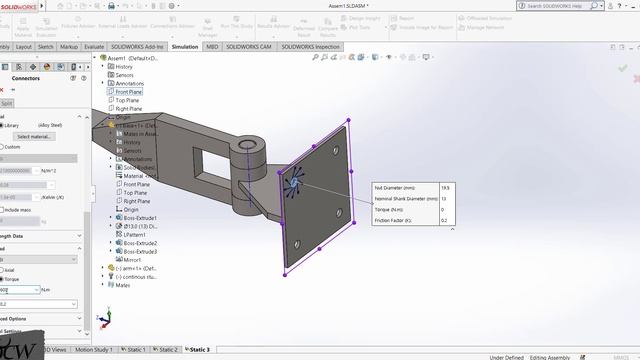The height and width of the screenshot is (360, 640).
Task: Open the SOLIDWORKS Inspection ribbon tab
Action: pyautogui.click(x=310, y=47)
